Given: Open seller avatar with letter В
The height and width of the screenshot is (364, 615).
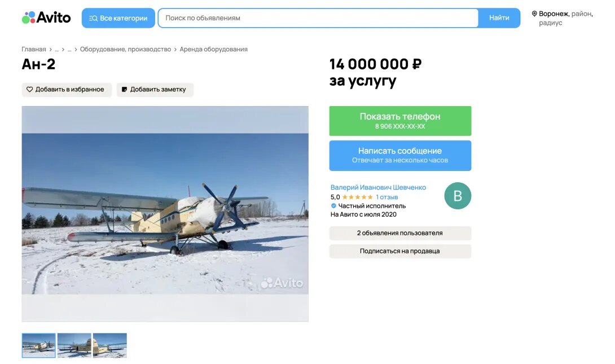Looking at the screenshot, I should click(458, 196).
